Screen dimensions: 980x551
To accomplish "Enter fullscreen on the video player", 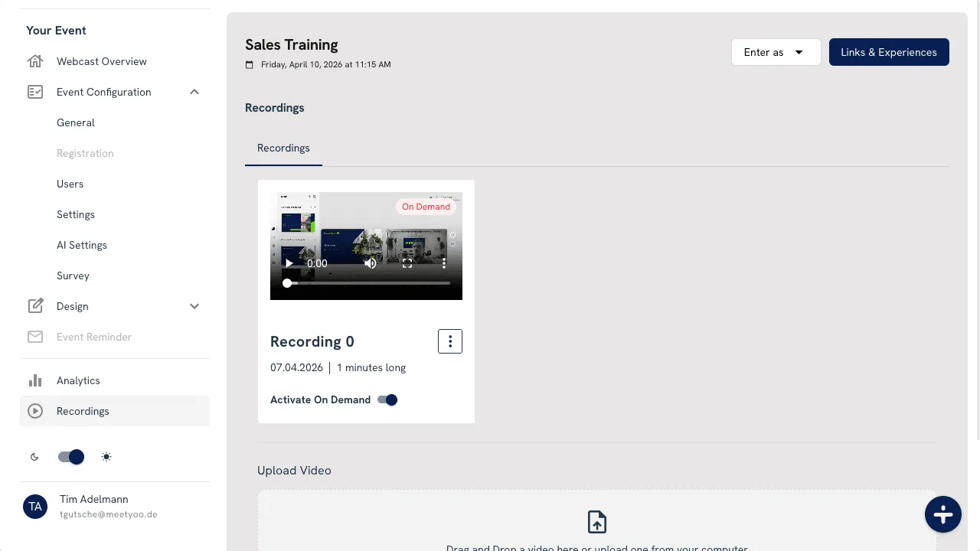I will point(407,263).
